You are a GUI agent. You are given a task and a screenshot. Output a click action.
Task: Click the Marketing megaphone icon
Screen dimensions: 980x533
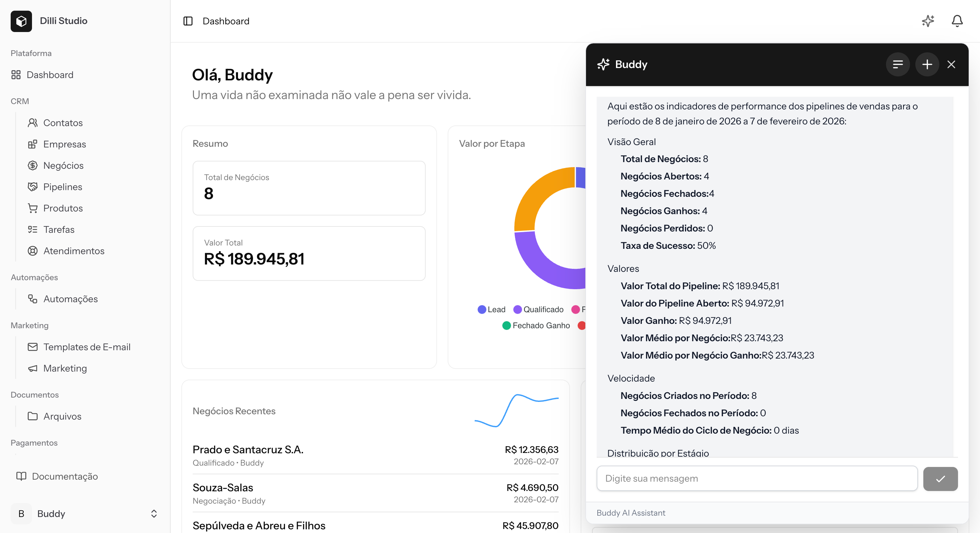(33, 368)
